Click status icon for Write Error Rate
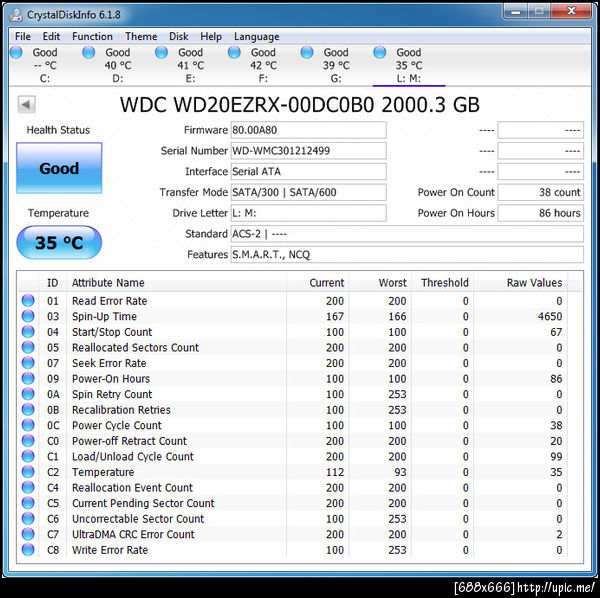 coord(28,549)
